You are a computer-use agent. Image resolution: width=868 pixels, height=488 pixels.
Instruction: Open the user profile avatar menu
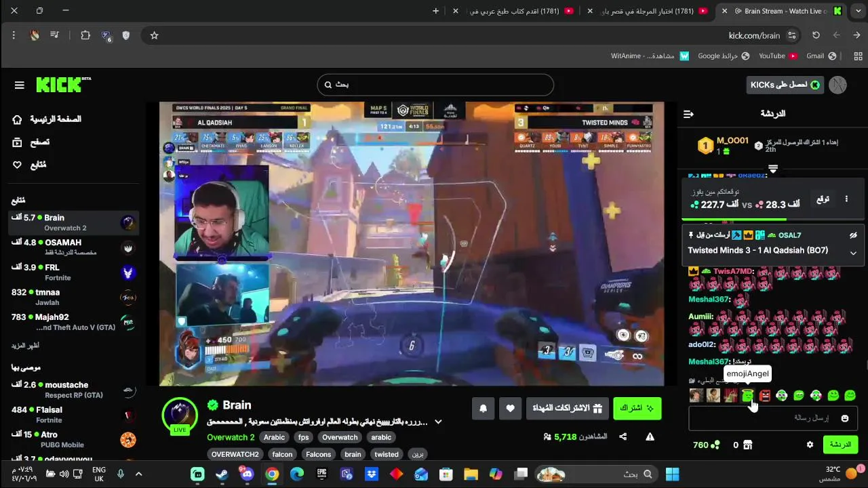pyautogui.click(x=837, y=85)
